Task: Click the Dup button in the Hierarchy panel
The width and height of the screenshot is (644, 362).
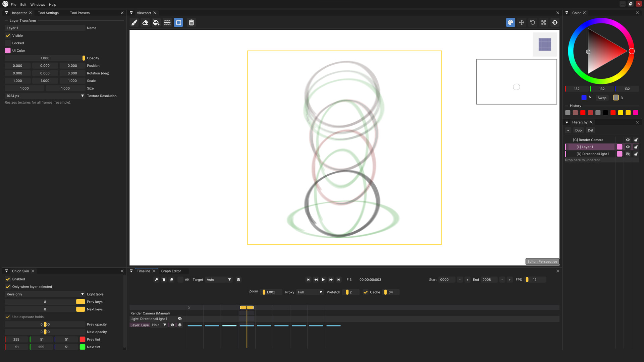Action: coord(579,130)
